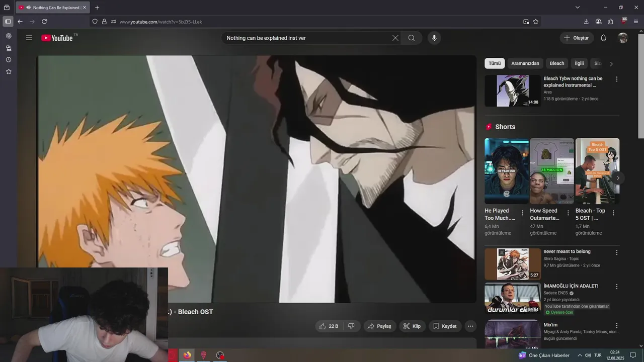
Task: Open menu for How Speed Outsmarted short
Action: [x=568, y=213]
